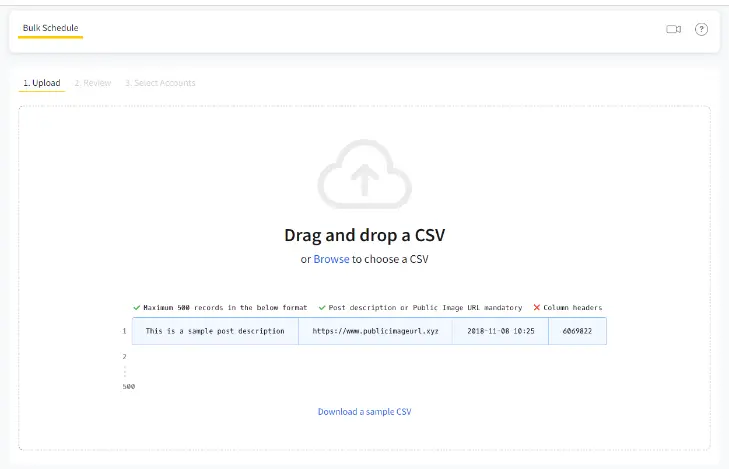The height and width of the screenshot is (469, 729).
Task: Click red X beside Column headers
Action: click(536, 307)
